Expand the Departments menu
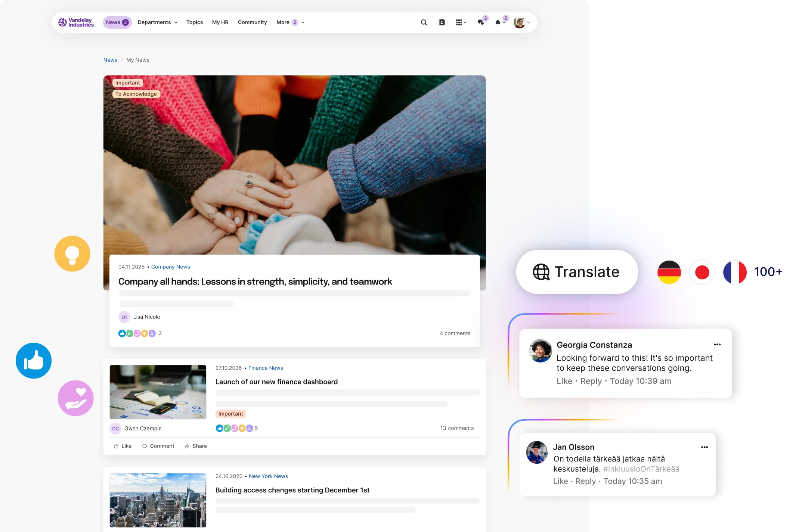The height and width of the screenshot is (532, 799). pos(157,22)
